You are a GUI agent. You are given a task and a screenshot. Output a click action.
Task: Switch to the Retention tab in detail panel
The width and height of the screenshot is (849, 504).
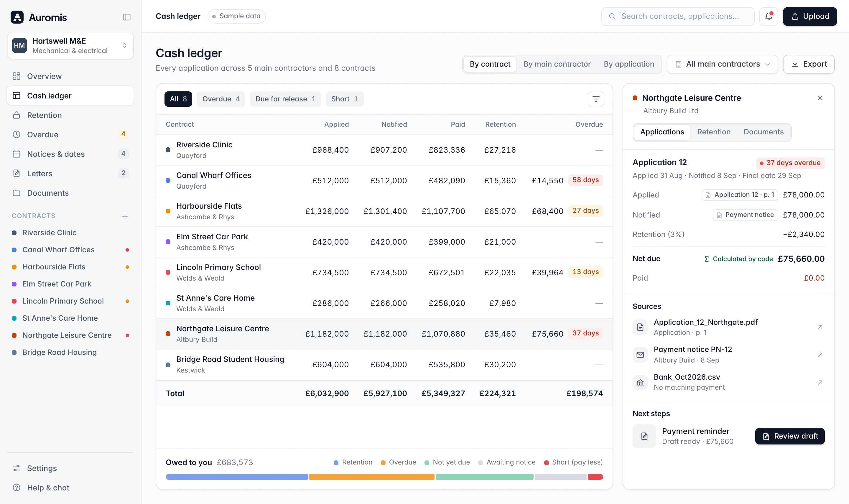713,132
